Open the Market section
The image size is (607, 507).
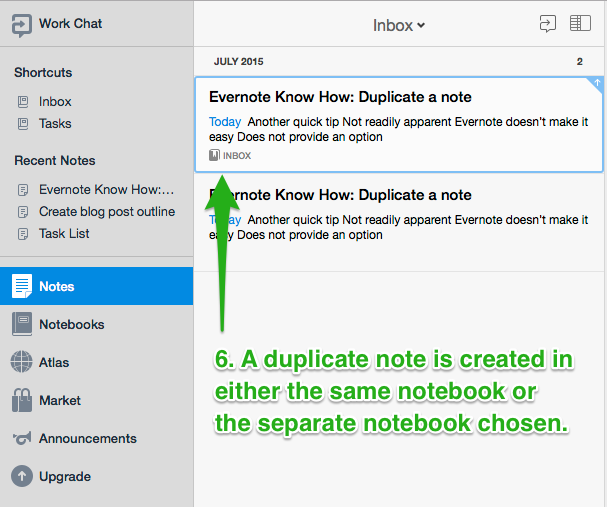[x=60, y=400]
